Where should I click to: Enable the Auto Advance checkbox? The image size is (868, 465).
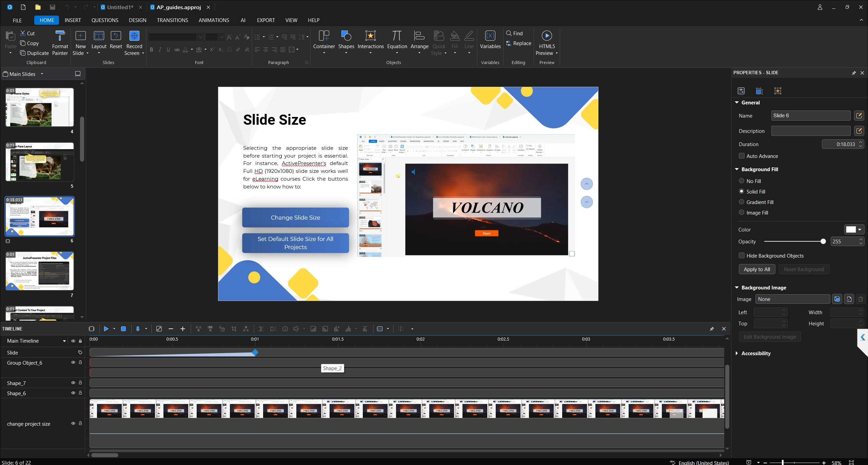[x=742, y=156]
